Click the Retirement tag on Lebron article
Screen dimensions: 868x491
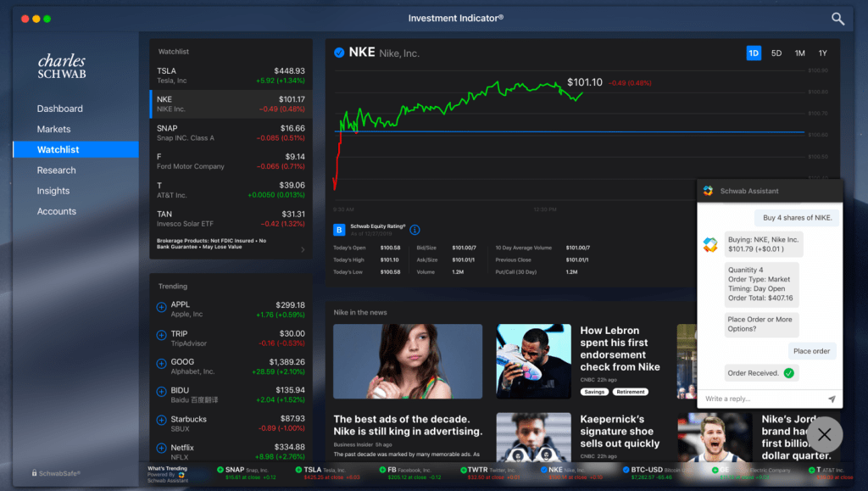tap(630, 392)
